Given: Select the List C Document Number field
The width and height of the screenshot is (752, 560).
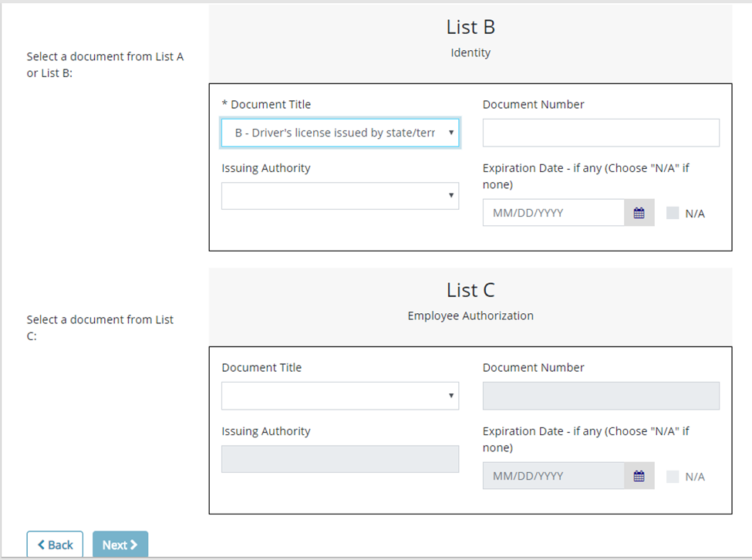Looking at the screenshot, I should point(601,396).
